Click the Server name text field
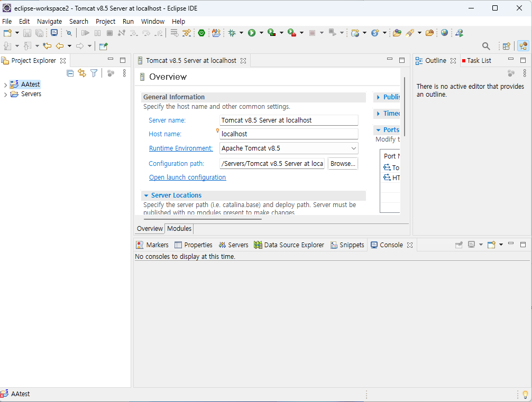This screenshot has height=402, width=532. click(x=289, y=120)
